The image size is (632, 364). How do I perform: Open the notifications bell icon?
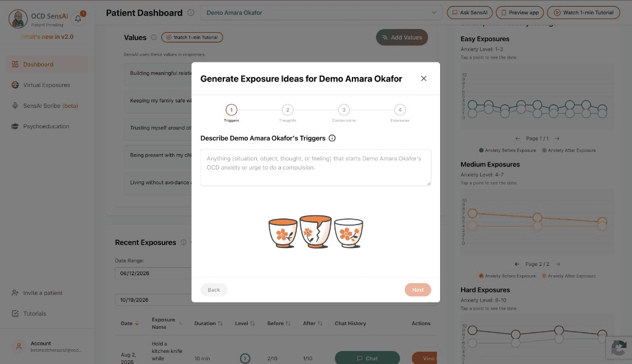78,19
